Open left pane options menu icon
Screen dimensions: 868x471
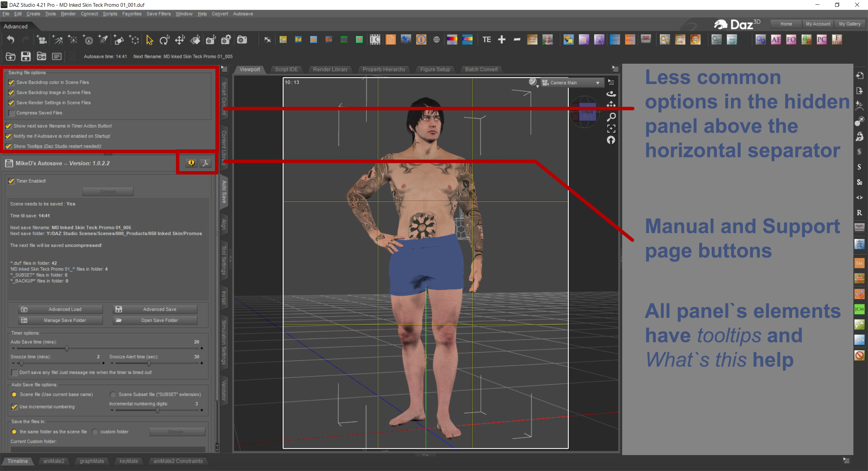[224, 69]
